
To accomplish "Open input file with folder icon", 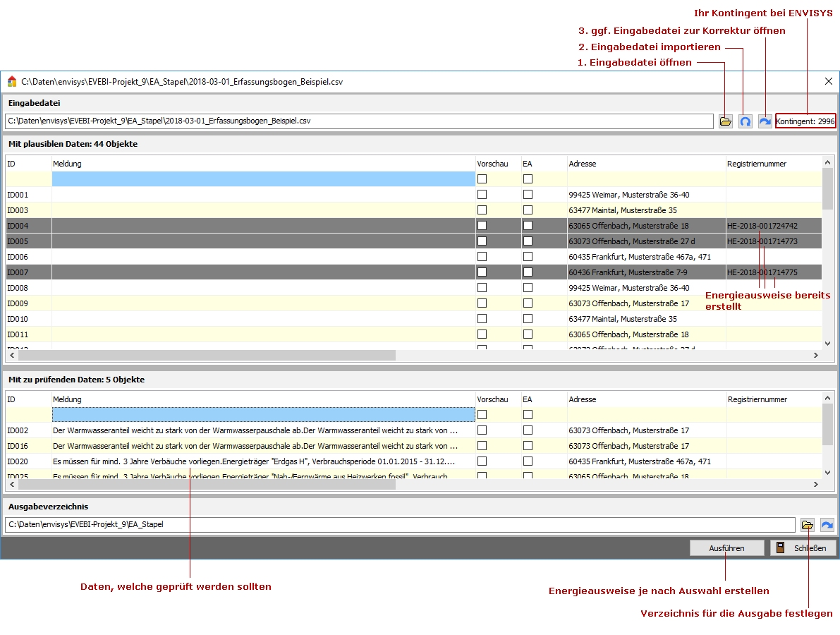I will (725, 121).
